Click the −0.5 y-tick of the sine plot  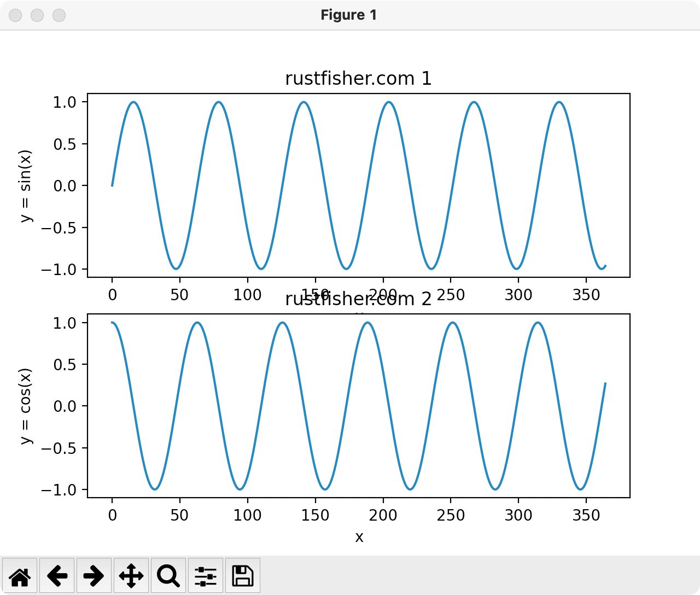[x=59, y=227]
